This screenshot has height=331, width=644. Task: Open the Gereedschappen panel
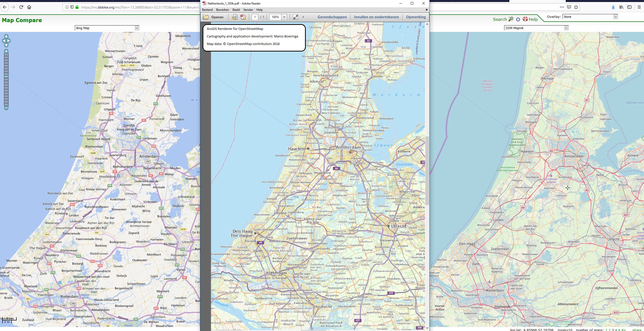point(332,17)
